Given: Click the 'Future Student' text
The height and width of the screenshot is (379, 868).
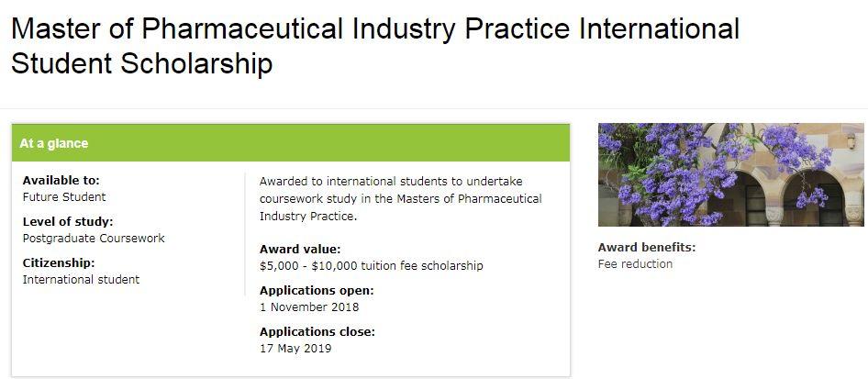Looking at the screenshot, I should point(64,196).
